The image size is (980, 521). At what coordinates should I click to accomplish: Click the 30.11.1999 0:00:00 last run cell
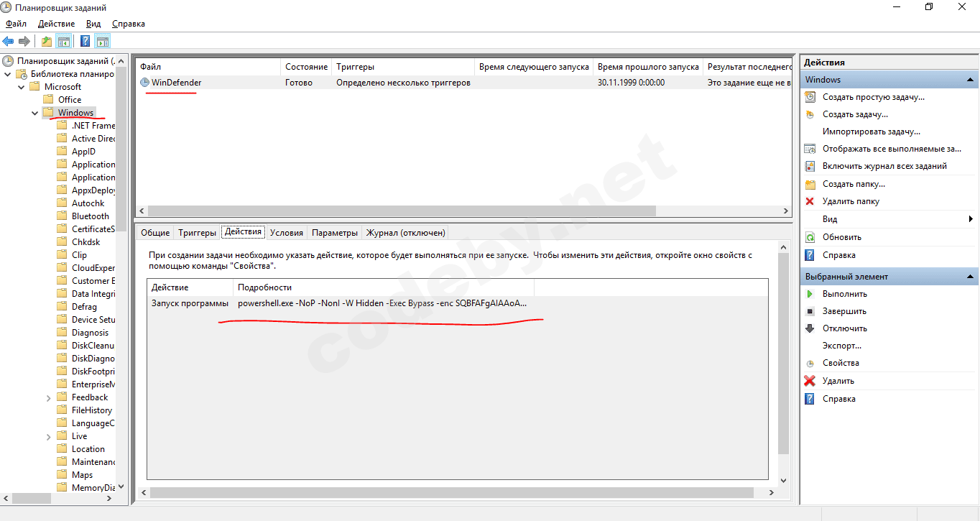click(631, 83)
